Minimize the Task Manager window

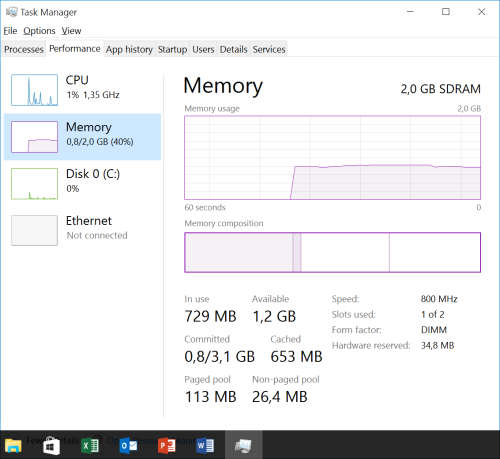pos(410,12)
